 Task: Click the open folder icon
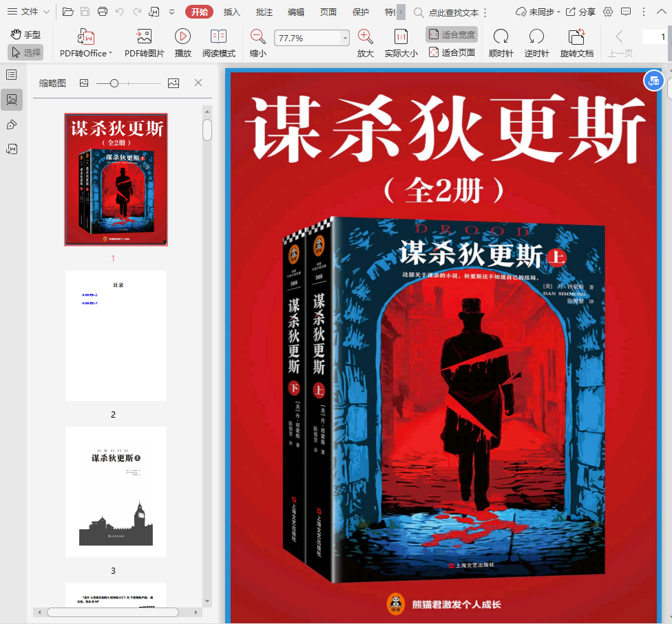click(67, 12)
